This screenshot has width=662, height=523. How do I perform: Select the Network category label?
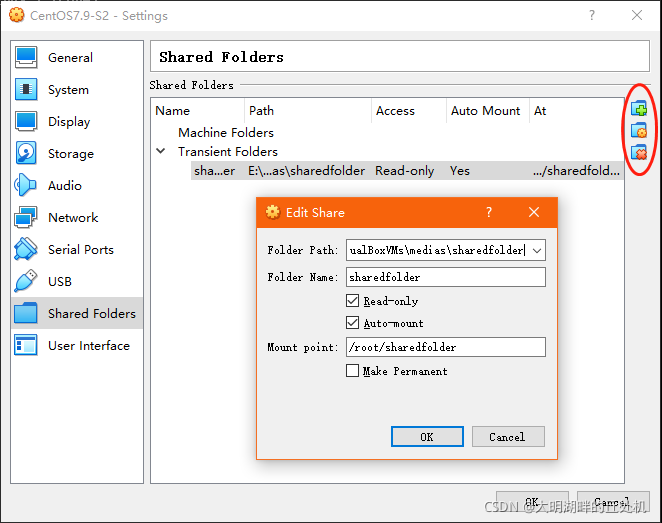click(x=73, y=217)
